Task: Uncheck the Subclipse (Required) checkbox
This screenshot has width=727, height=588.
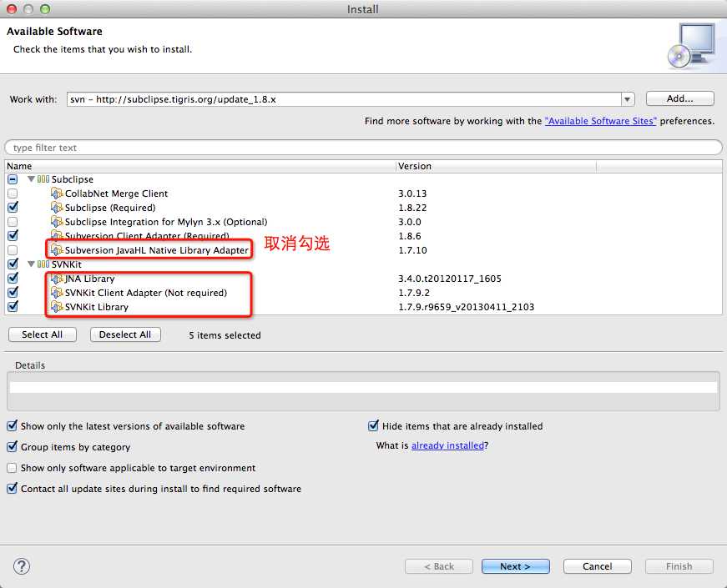Action: point(13,208)
